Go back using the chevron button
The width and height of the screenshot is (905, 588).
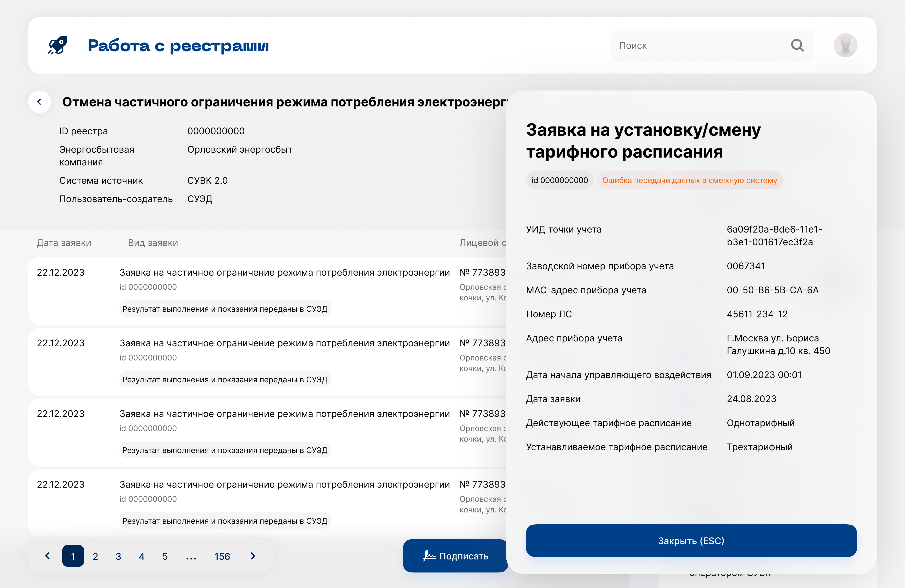40,102
